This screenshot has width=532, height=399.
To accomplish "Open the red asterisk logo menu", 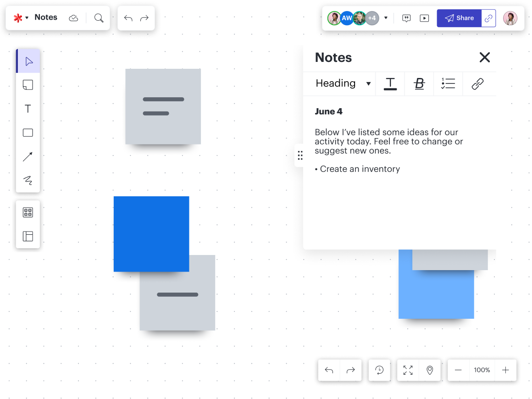I will click(x=21, y=18).
